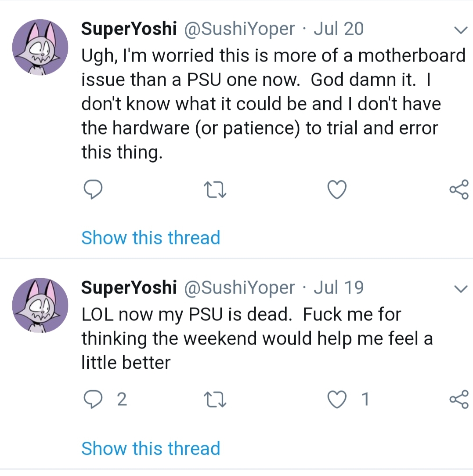Open the Jul 20 timestamp link
This screenshot has height=476, width=473.
[x=339, y=29]
